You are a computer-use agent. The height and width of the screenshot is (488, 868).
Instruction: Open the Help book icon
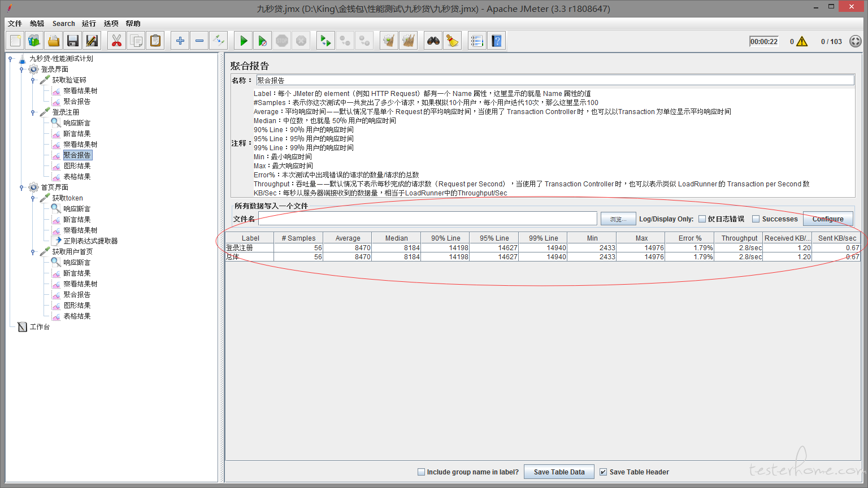click(x=497, y=41)
